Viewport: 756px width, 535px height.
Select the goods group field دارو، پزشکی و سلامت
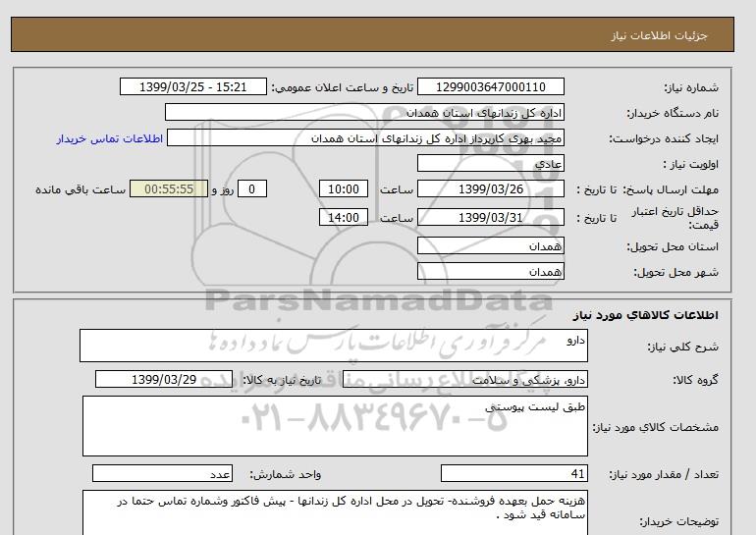pos(464,379)
